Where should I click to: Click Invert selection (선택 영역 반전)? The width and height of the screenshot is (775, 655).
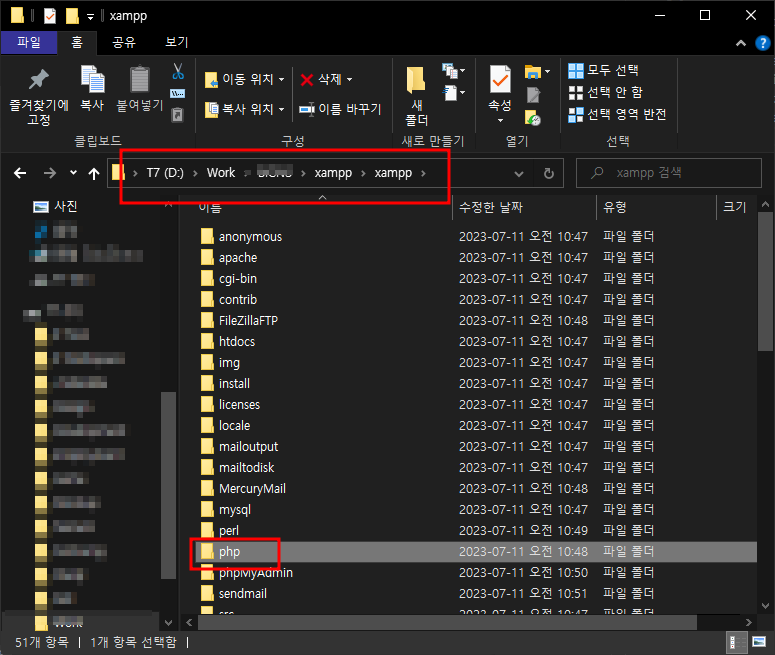click(x=617, y=114)
